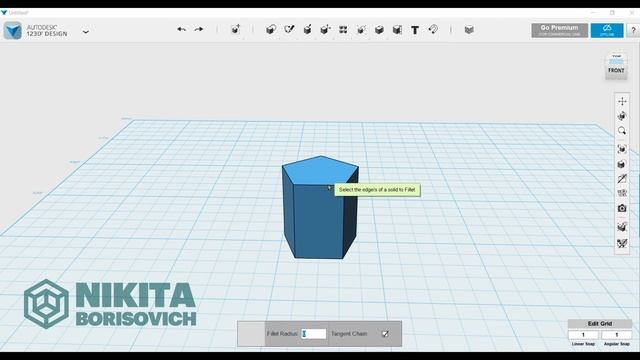The width and height of the screenshot is (640, 360).
Task: Open the Construct tool menu
Action: coord(307,29)
